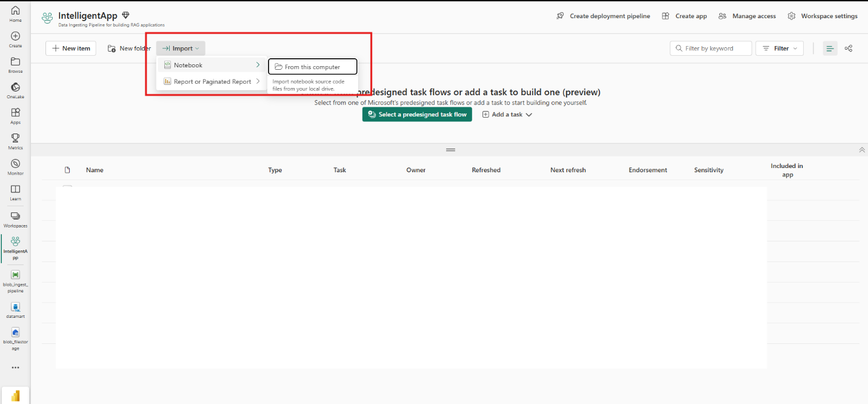Go to Workspaces in the sidebar
Viewport: 868px width, 404px height.
click(x=15, y=218)
